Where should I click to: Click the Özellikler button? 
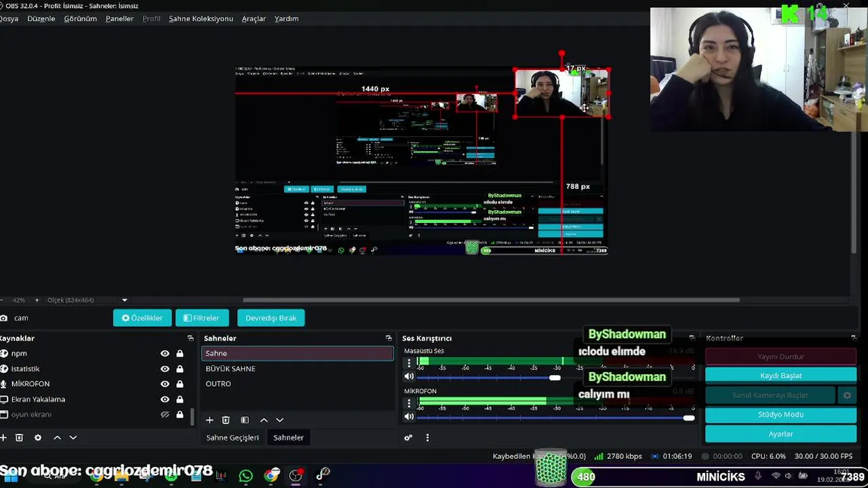click(x=142, y=318)
